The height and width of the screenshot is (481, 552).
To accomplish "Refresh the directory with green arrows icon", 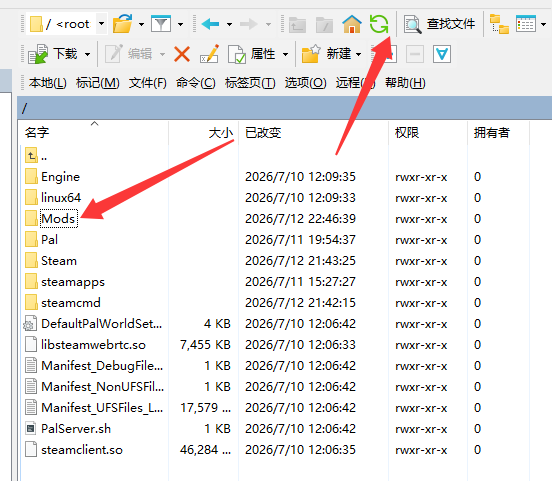I will [x=379, y=24].
